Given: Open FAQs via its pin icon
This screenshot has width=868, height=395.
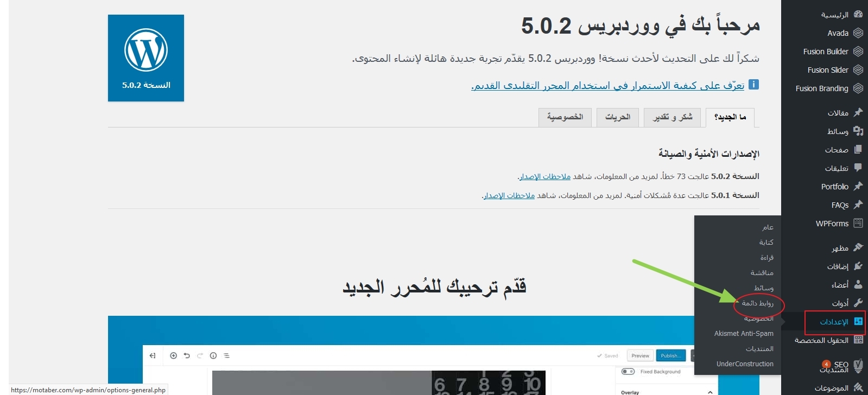Looking at the screenshot, I should [x=858, y=205].
